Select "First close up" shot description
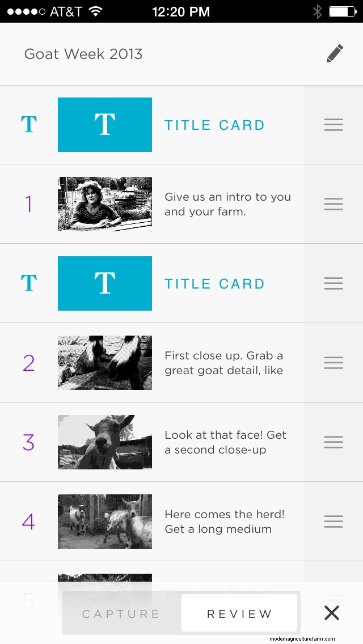This screenshot has width=363, height=644. click(x=224, y=363)
